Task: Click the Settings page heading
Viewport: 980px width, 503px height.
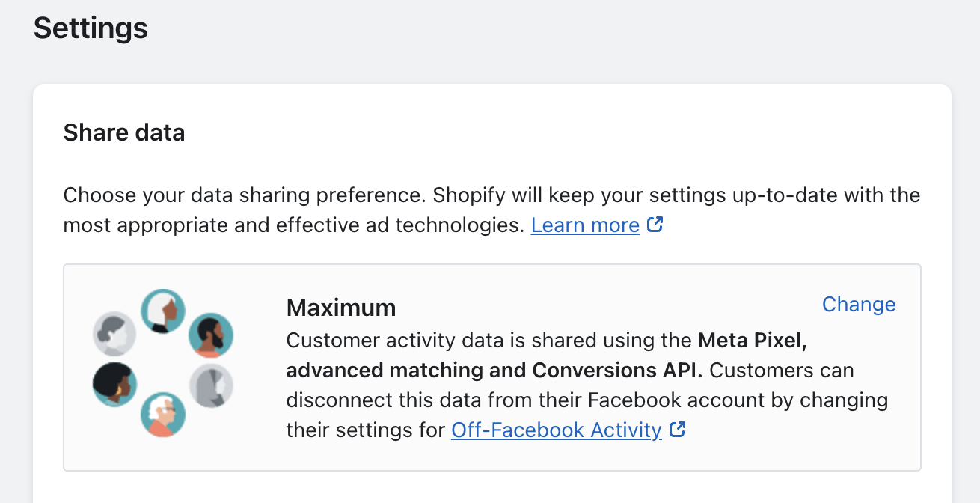Action: [91, 28]
